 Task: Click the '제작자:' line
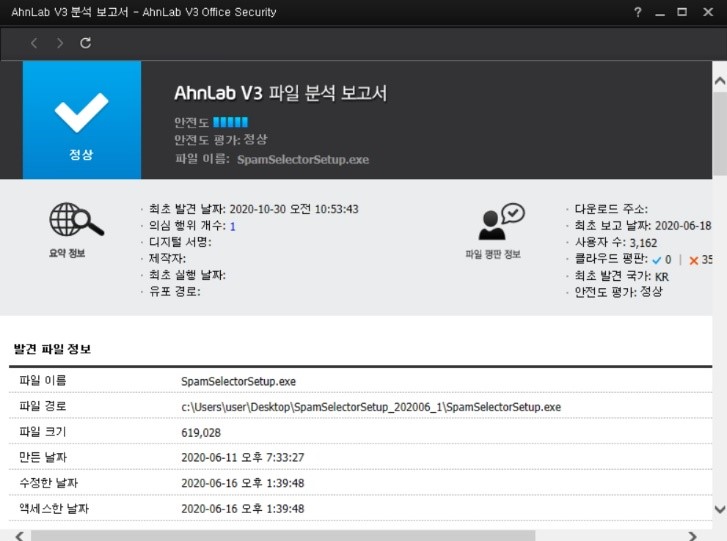point(167,259)
